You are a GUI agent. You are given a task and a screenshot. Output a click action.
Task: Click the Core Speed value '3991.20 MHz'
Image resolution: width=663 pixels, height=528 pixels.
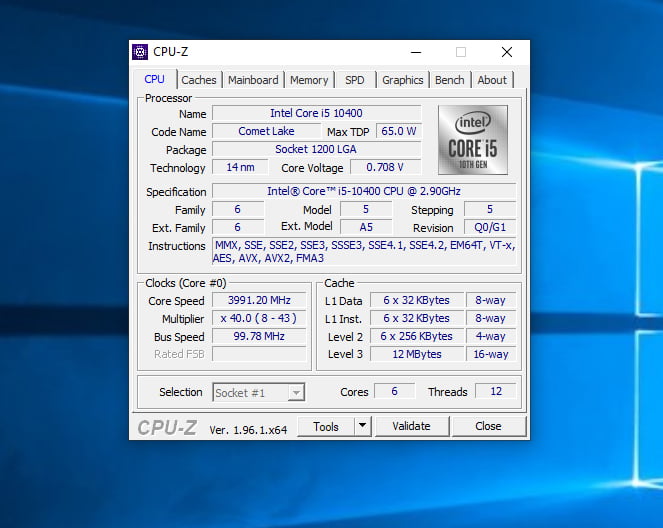(x=259, y=300)
